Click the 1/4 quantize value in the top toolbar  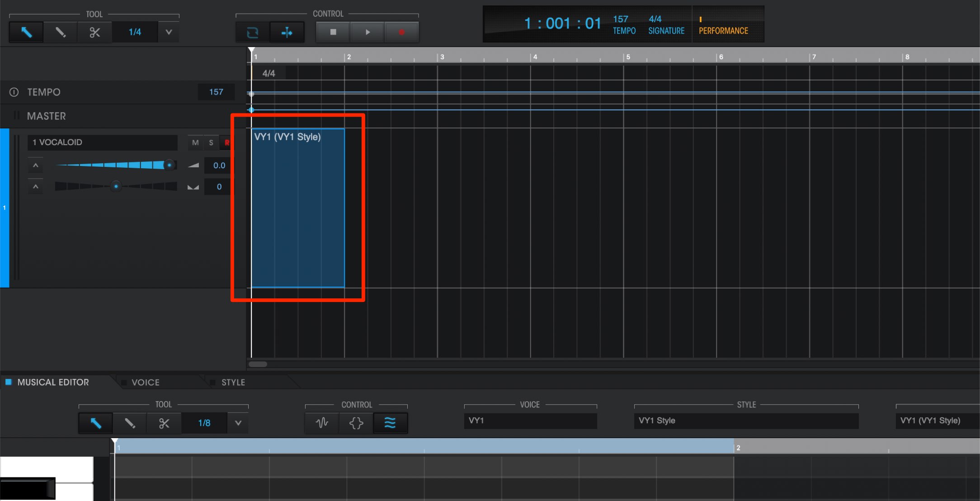point(135,32)
